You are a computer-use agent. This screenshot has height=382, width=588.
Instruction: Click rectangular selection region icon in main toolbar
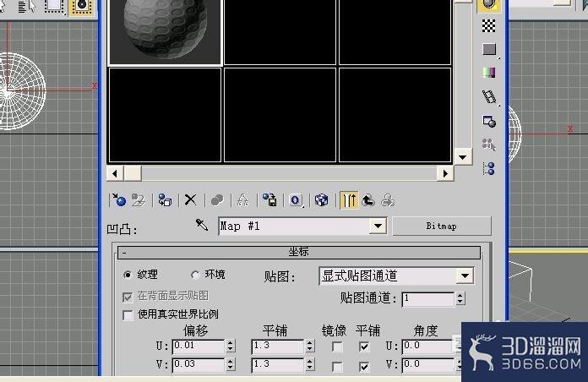(54, 6)
